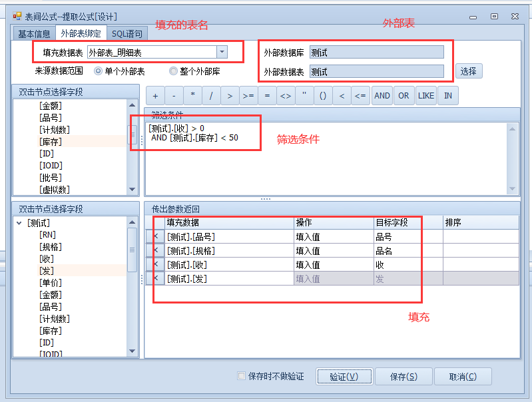
Task: Enable the 保存时不做验证 checkbox
Action: tap(242, 377)
